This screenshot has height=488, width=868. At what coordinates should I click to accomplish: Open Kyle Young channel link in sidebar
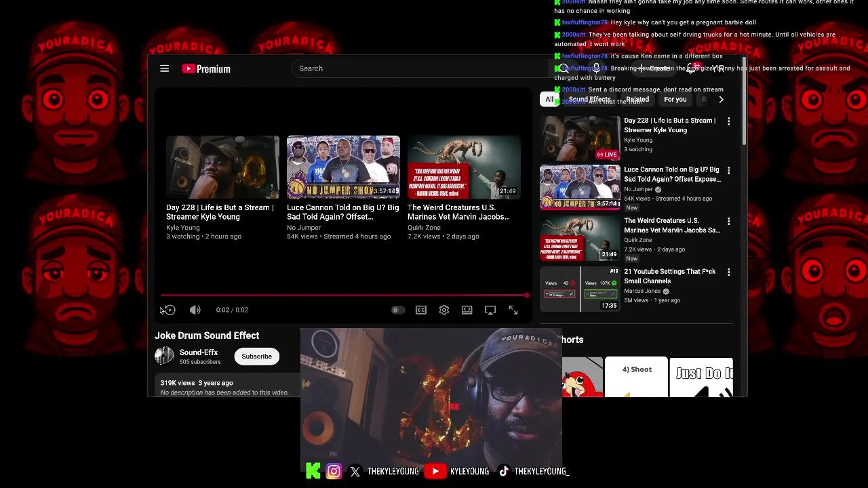click(638, 140)
